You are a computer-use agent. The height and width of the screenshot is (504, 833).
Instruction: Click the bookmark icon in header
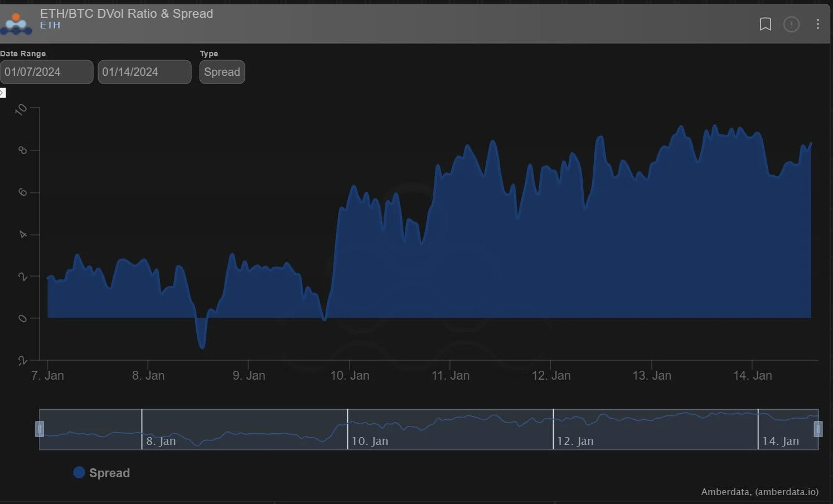point(766,24)
